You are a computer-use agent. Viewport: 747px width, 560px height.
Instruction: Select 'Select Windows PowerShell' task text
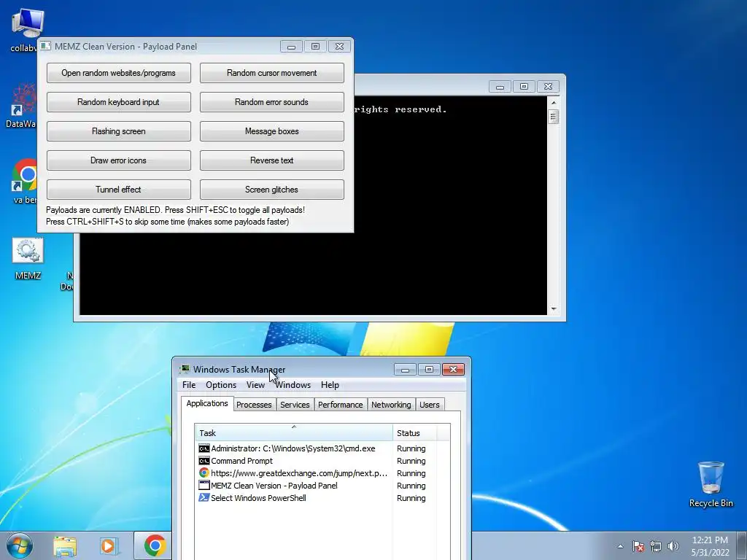click(258, 498)
